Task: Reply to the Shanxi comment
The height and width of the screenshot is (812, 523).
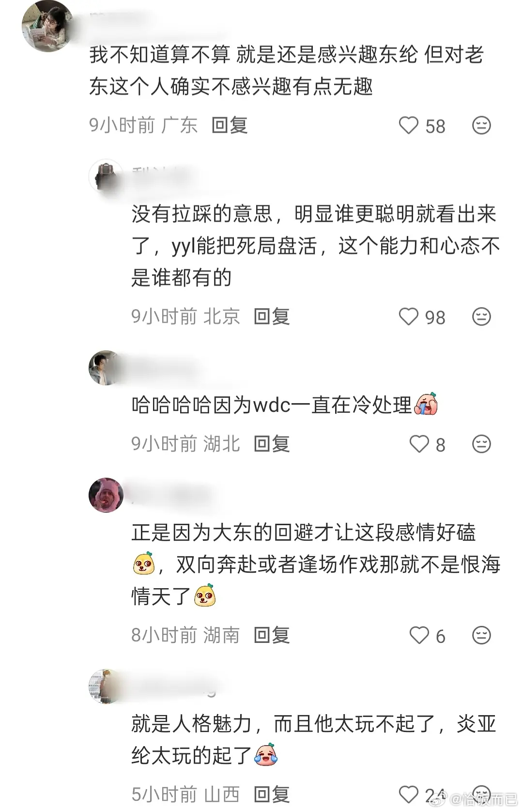Action: (x=272, y=795)
